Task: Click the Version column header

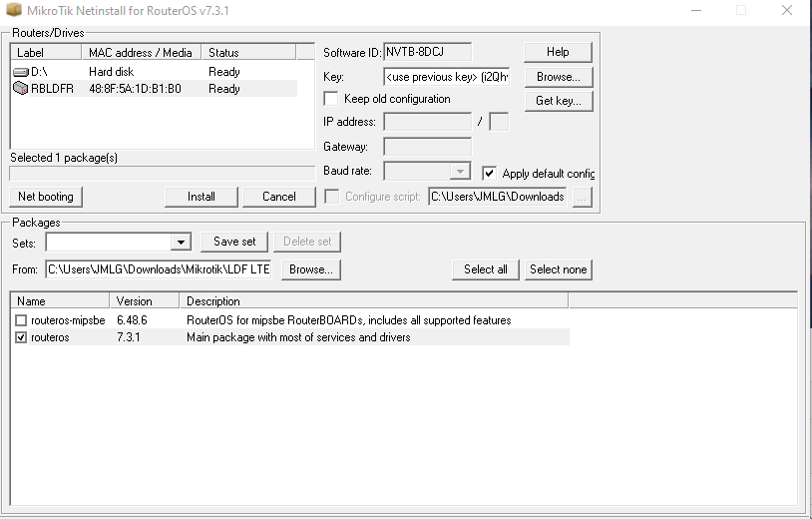Action: (x=145, y=301)
